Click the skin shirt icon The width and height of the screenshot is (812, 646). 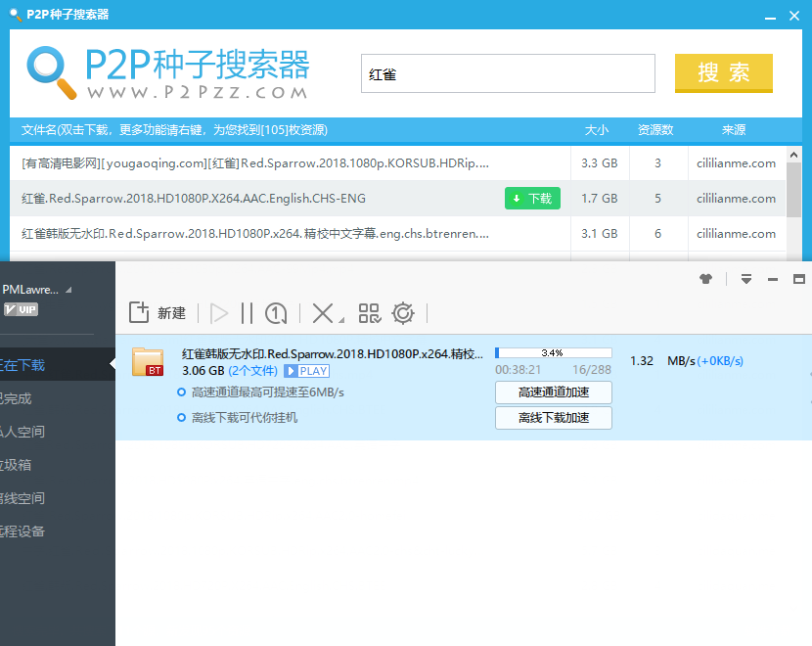coord(705,279)
